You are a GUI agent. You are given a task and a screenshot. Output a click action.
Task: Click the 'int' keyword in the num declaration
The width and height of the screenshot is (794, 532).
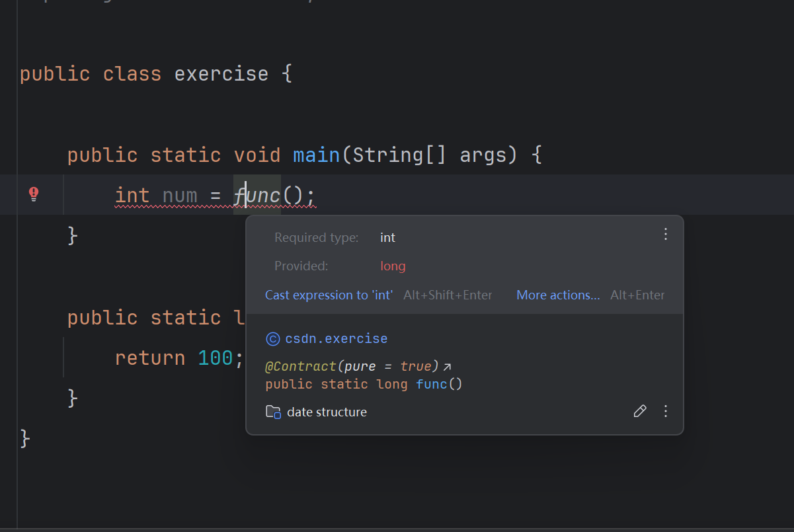pyautogui.click(x=132, y=196)
